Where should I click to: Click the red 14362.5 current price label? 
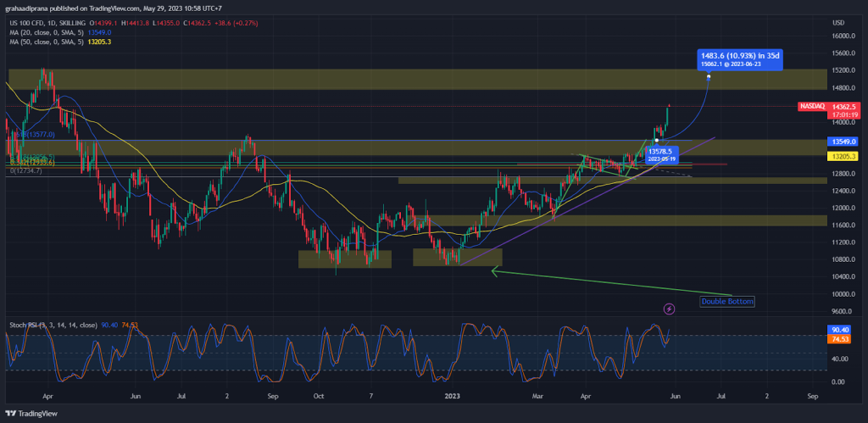point(843,106)
